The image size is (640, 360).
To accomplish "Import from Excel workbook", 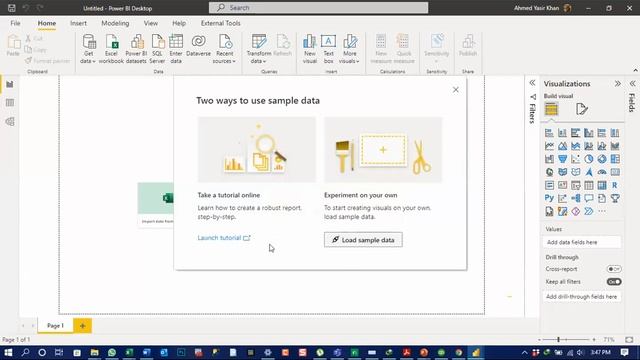I will [x=111, y=49].
